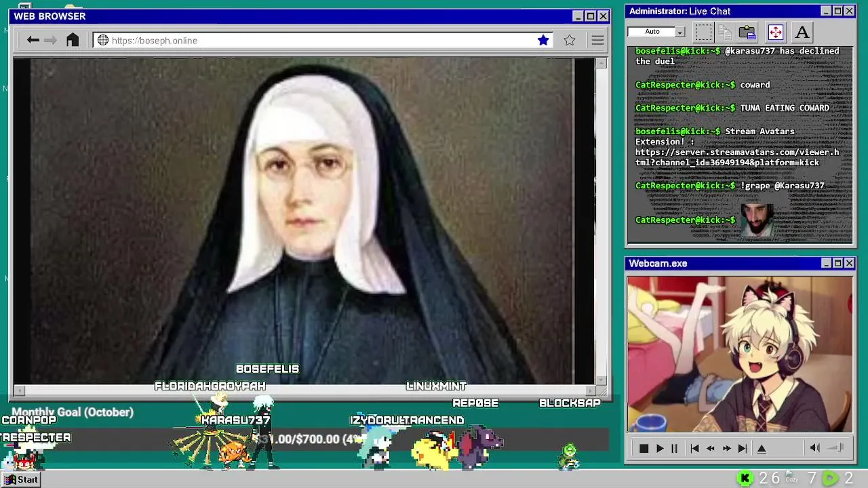The height and width of the screenshot is (488, 868).
Task: Open the browser home page icon
Action: click(73, 40)
